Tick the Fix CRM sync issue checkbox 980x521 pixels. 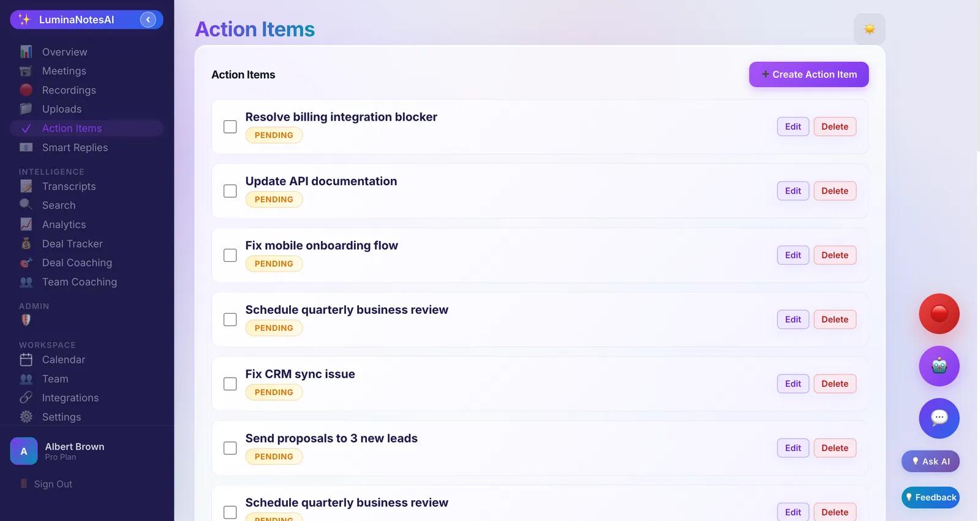coord(230,384)
